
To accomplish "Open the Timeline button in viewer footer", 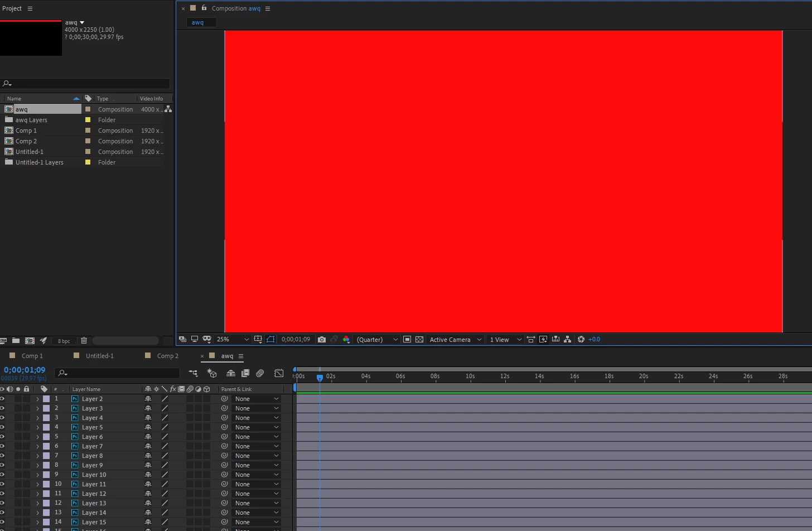I will coord(555,339).
